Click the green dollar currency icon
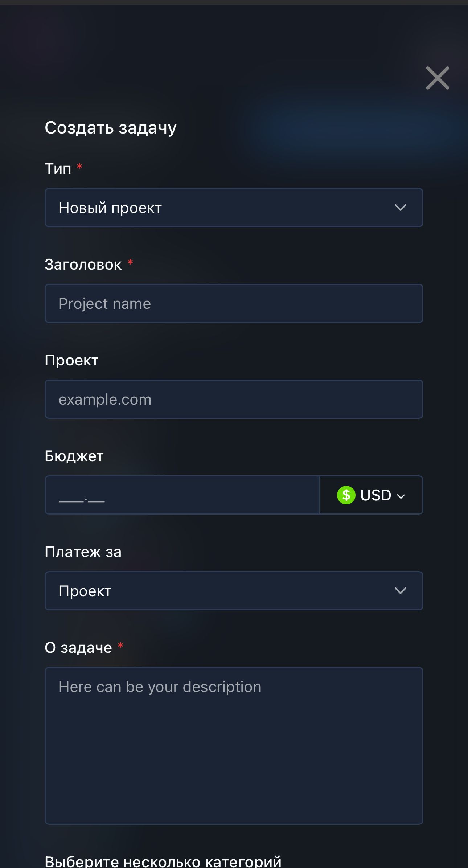468x868 pixels. [x=346, y=495]
